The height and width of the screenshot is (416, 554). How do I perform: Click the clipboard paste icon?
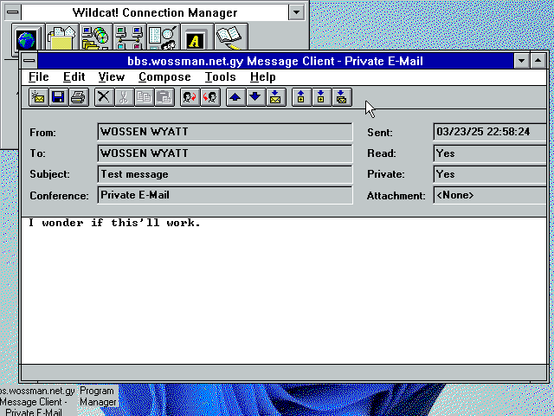click(x=164, y=97)
